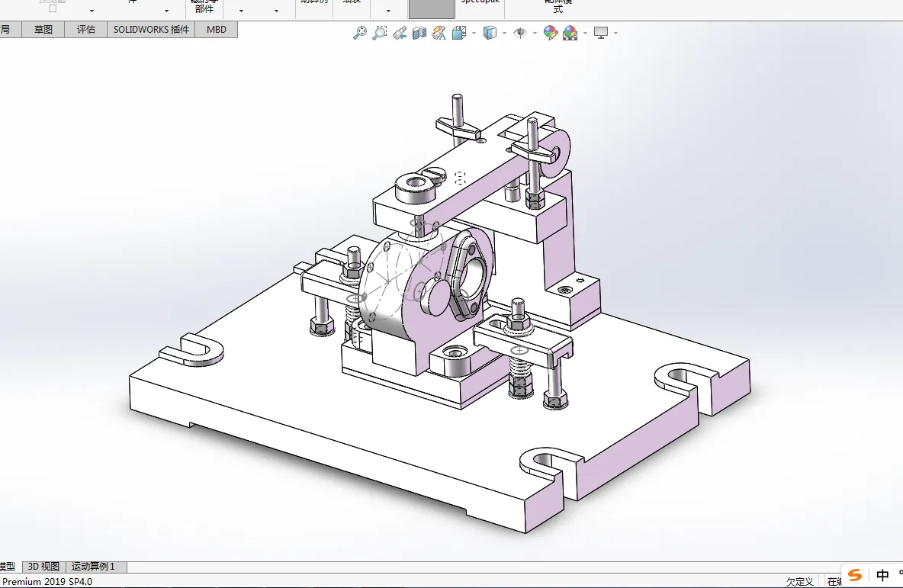Viewport: 903px width, 588px height.
Task: Click the View Orientation cube icon
Action: 459,33
